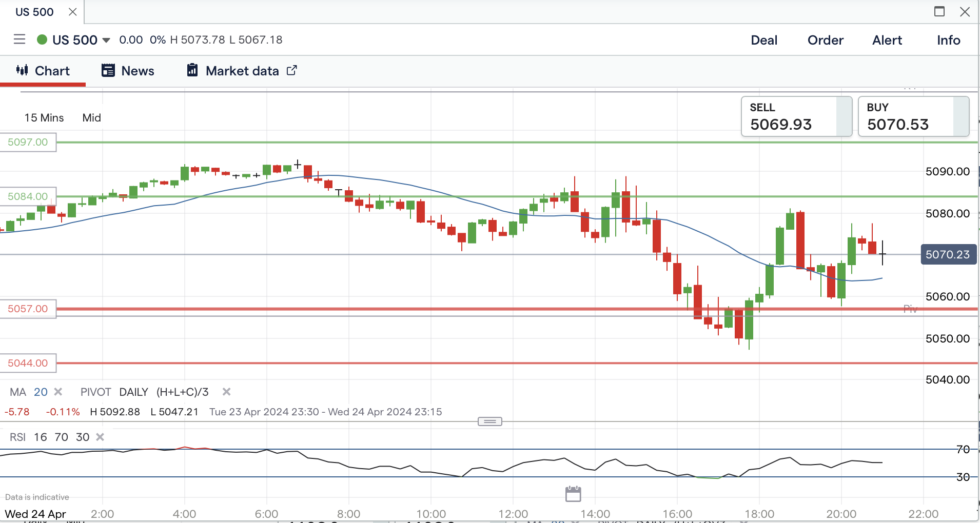Click the green market status dot

pos(42,39)
